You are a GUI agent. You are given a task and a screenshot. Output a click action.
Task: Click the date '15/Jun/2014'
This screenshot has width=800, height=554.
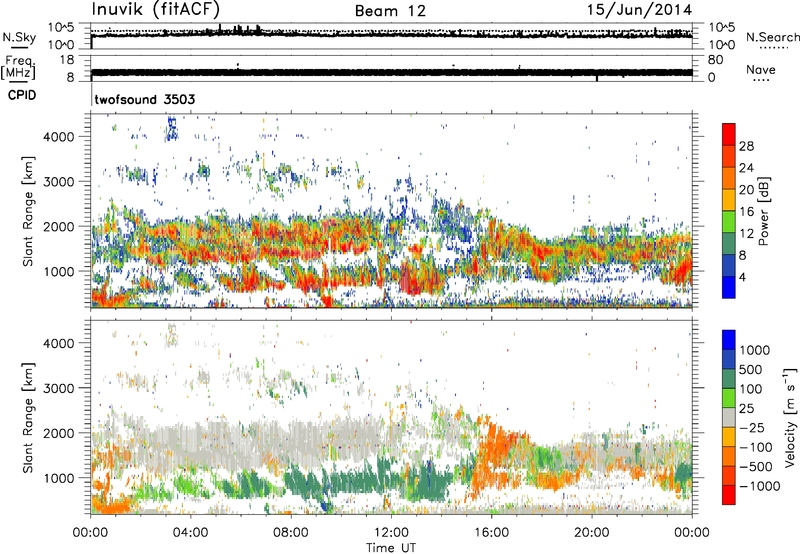pyautogui.click(x=639, y=10)
